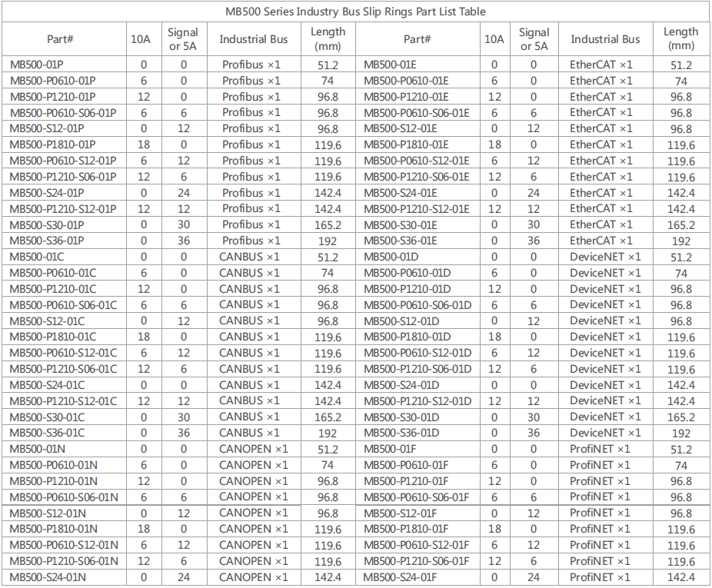Select part MB500-P1810-01N
712x588 pixels.
pyautogui.click(x=53, y=529)
